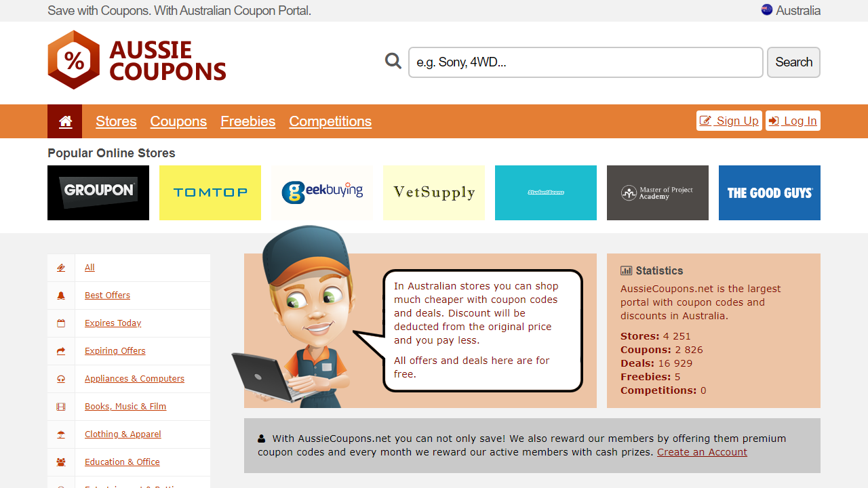The width and height of the screenshot is (868, 488).
Task: Focus the coupon search input field
Action: click(x=586, y=62)
